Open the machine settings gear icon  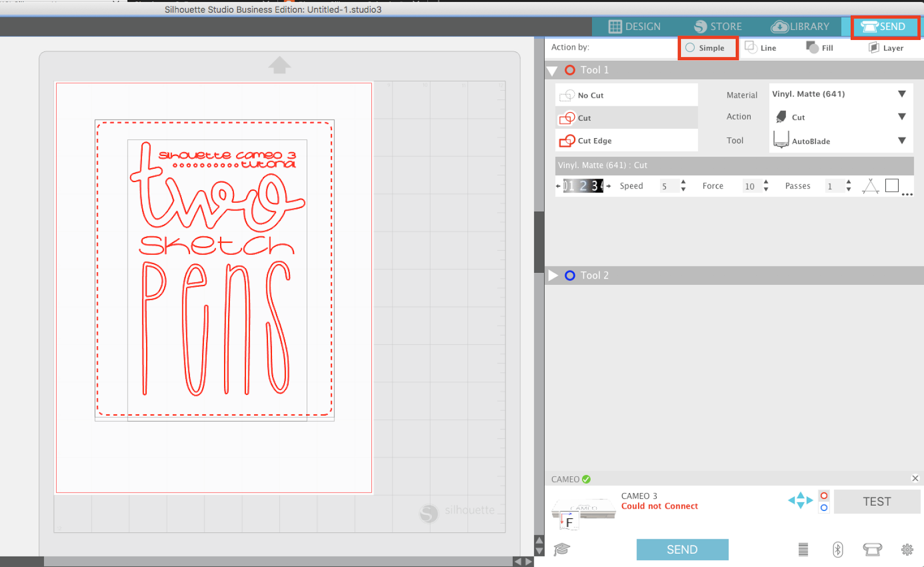[907, 550]
